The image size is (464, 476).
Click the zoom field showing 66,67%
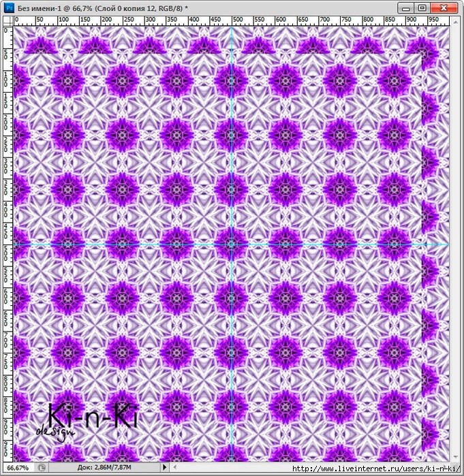click(x=18, y=468)
